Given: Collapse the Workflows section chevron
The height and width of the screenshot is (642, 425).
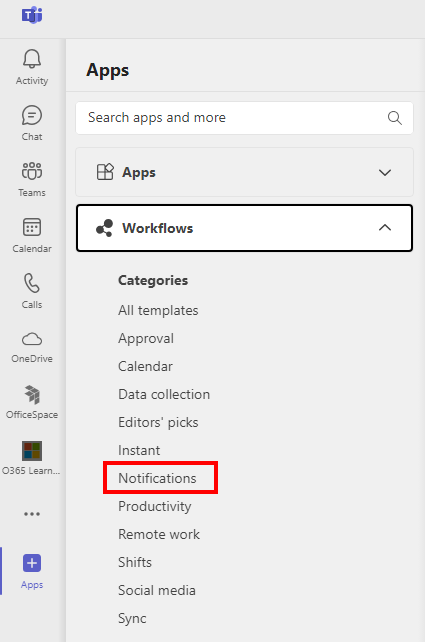Looking at the screenshot, I should tap(384, 228).
